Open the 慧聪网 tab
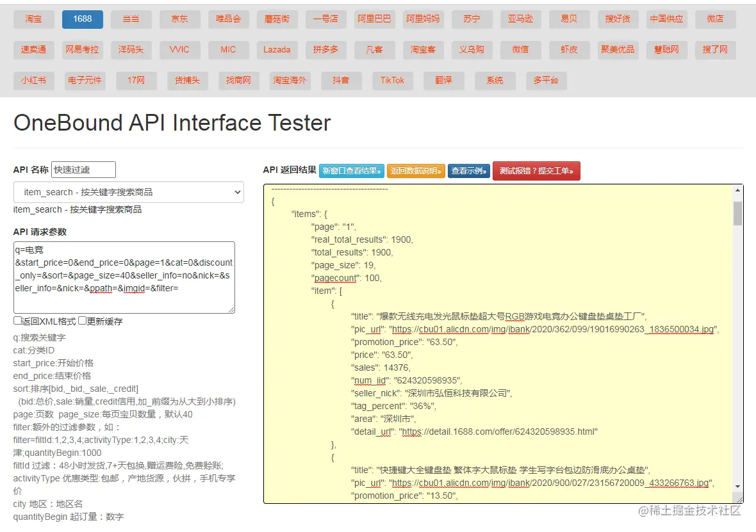This screenshot has height=532, width=756. coord(666,50)
